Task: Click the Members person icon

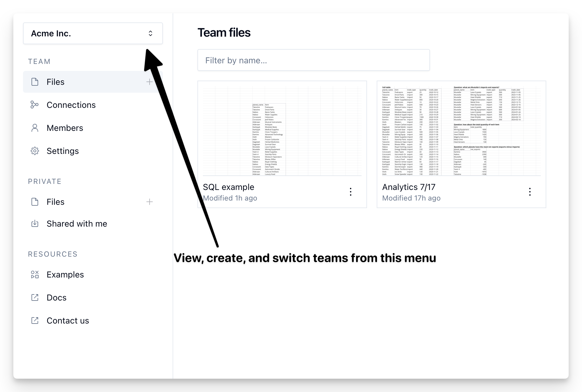Action: (x=35, y=128)
